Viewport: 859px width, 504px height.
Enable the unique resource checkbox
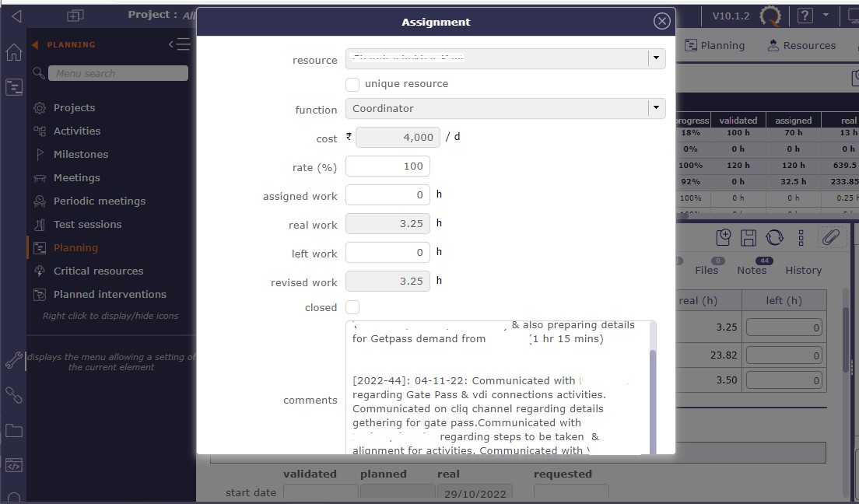(352, 84)
